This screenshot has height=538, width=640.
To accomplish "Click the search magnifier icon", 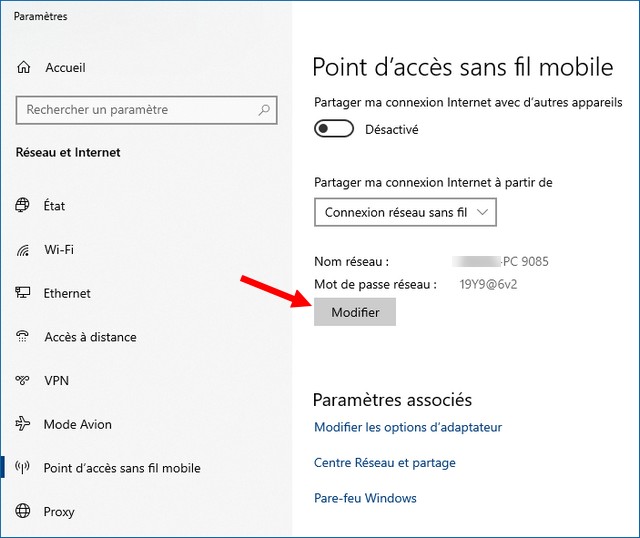I will point(264,110).
